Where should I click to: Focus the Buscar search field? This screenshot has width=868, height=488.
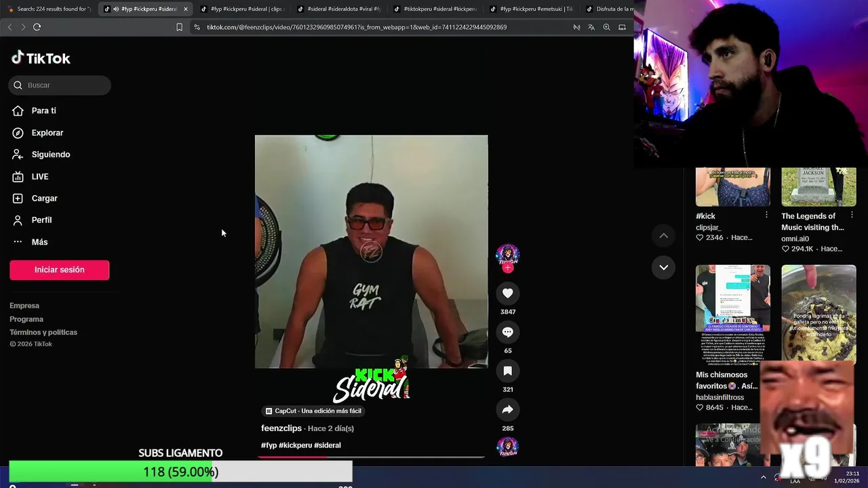[60, 85]
